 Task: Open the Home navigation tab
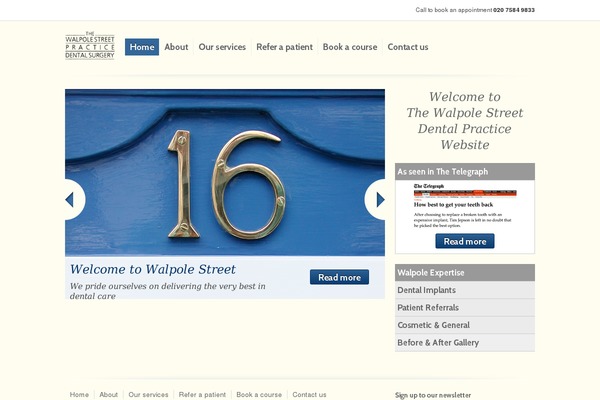point(142,47)
